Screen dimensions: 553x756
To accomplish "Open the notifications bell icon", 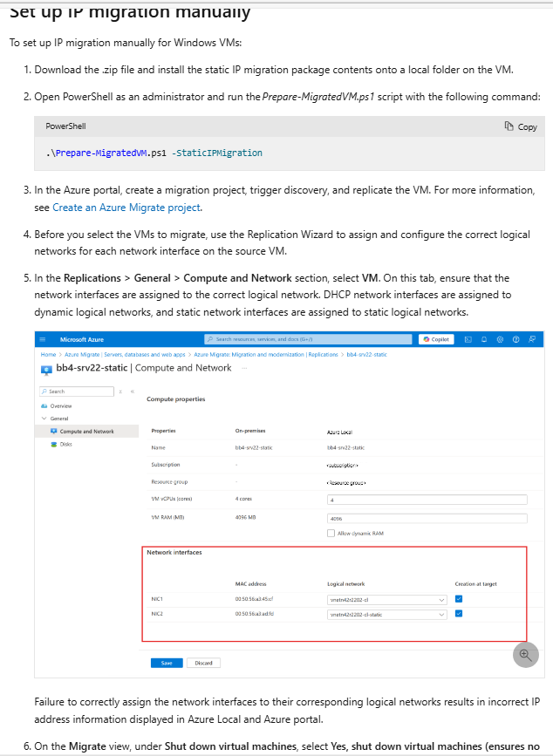I will tap(484, 339).
